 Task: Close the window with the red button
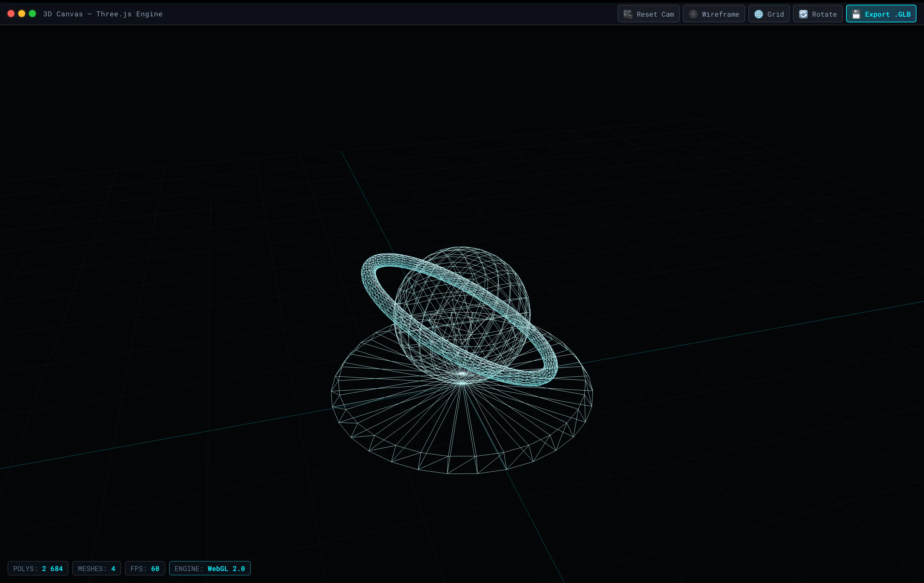click(11, 14)
